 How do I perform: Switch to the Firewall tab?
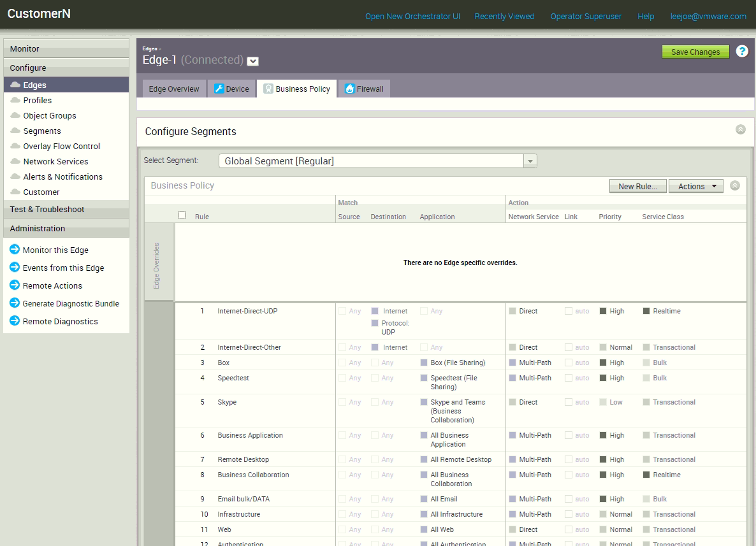[x=364, y=89]
